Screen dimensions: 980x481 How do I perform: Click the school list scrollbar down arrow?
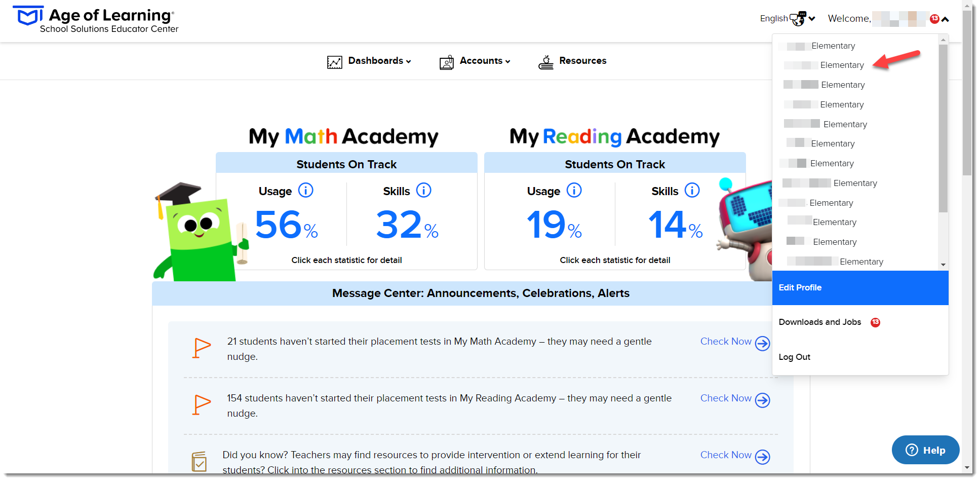[x=943, y=265]
